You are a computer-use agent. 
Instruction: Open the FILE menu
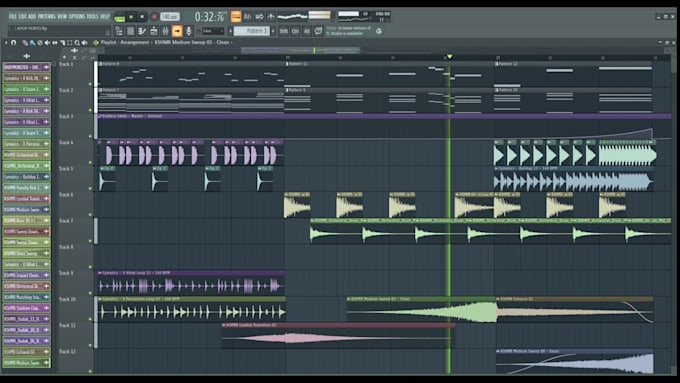(x=12, y=16)
